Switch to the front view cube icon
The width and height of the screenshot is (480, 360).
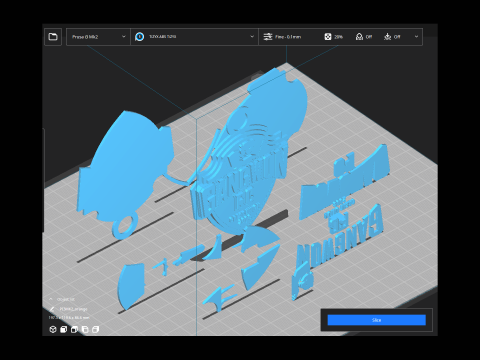(x=63, y=329)
